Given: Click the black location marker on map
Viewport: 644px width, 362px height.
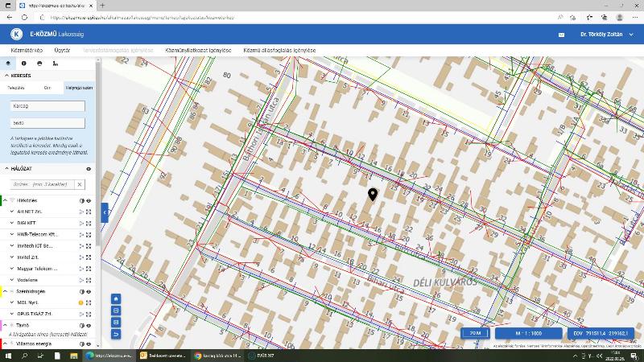Looking at the screenshot, I should 373,195.
